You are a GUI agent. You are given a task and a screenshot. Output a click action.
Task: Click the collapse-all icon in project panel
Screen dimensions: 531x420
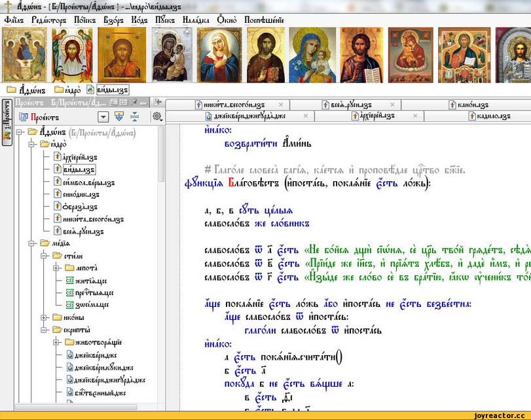(134, 116)
